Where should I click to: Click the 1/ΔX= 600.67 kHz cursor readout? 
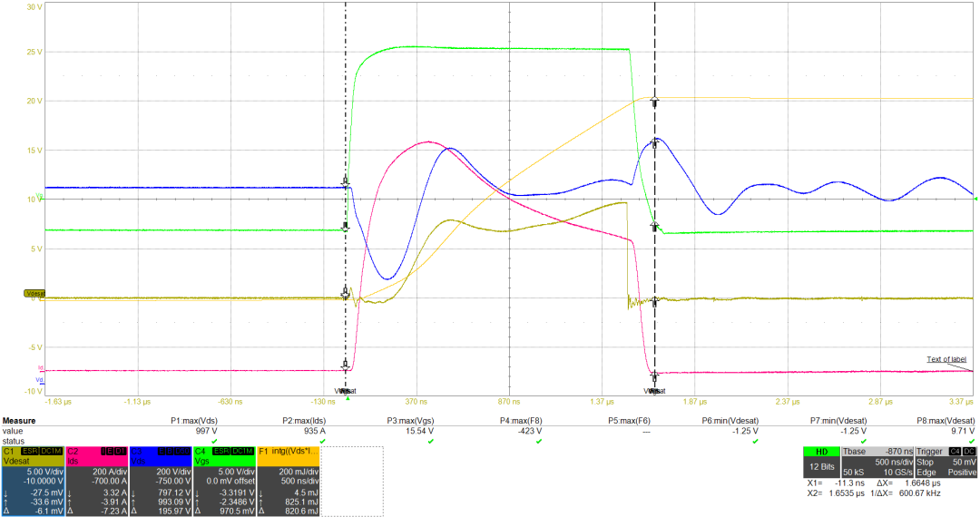[906, 493]
